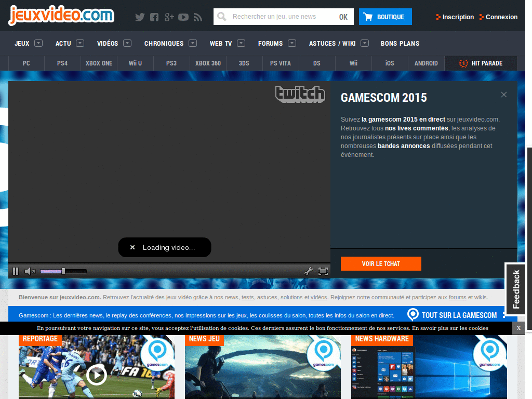This screenshot has width=532, height=399.
Task: Select the PC platform tab
Action: coord(26,63)
